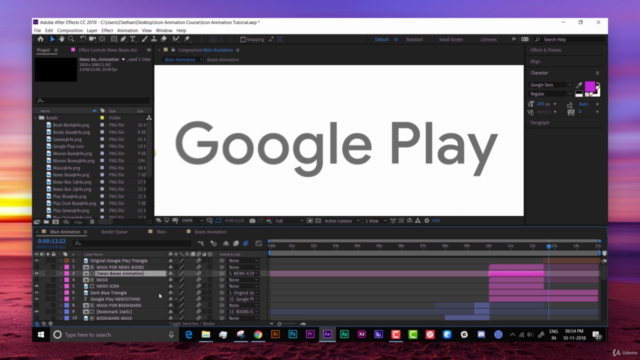Open Chrome from the Windows taskbar
The height and width of the screenshot is (360, 640).
(x=258, y=334)
